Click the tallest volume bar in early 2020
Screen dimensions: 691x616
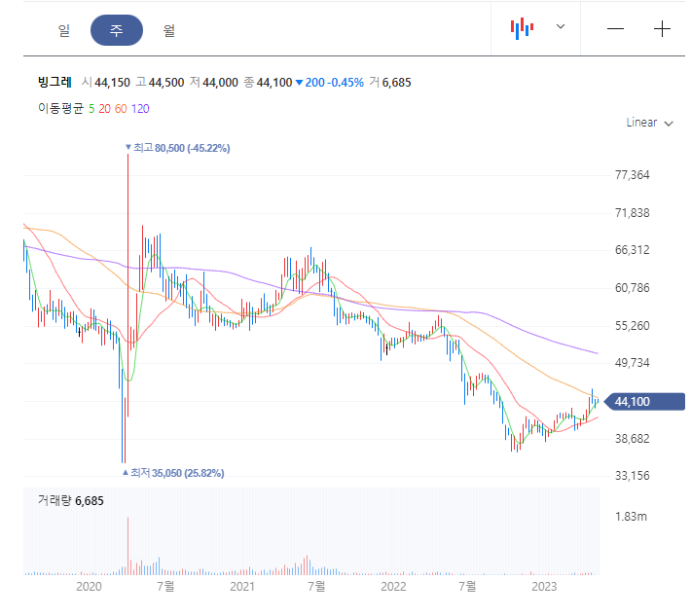tap(127, 546)
